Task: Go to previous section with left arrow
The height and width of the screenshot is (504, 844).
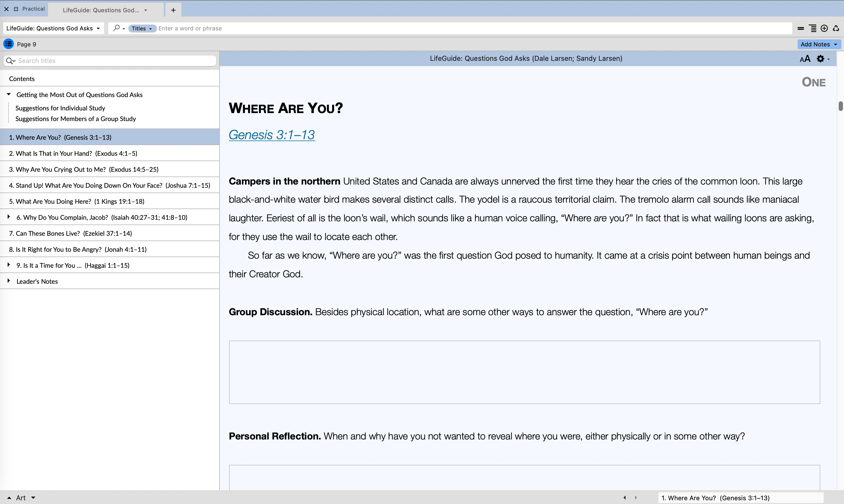Action: pos(624,498)
